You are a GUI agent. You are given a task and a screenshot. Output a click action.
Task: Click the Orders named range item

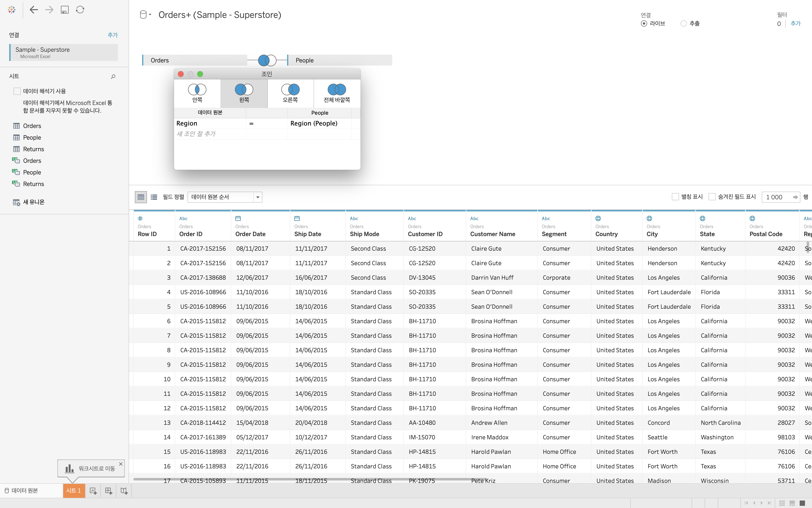(x=32, y=161)
